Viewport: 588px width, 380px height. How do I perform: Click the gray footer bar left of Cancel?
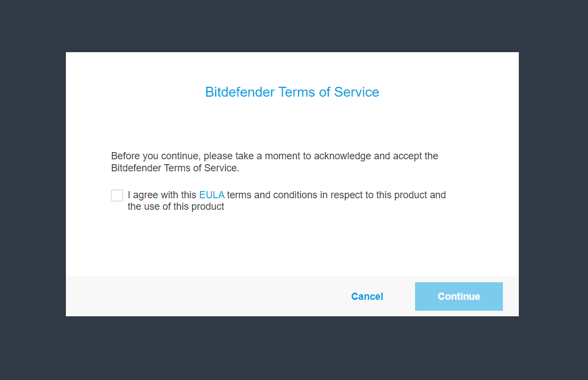(x=203, y=297)
